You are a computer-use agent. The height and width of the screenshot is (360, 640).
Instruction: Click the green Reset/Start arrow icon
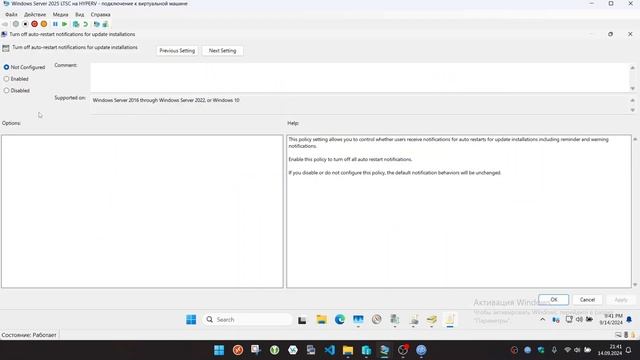[64, 24]
